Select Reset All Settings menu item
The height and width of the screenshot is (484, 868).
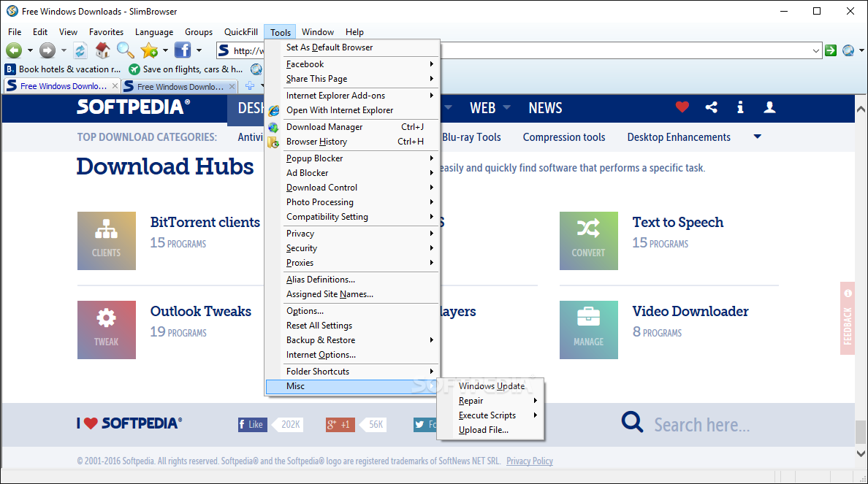352,326
